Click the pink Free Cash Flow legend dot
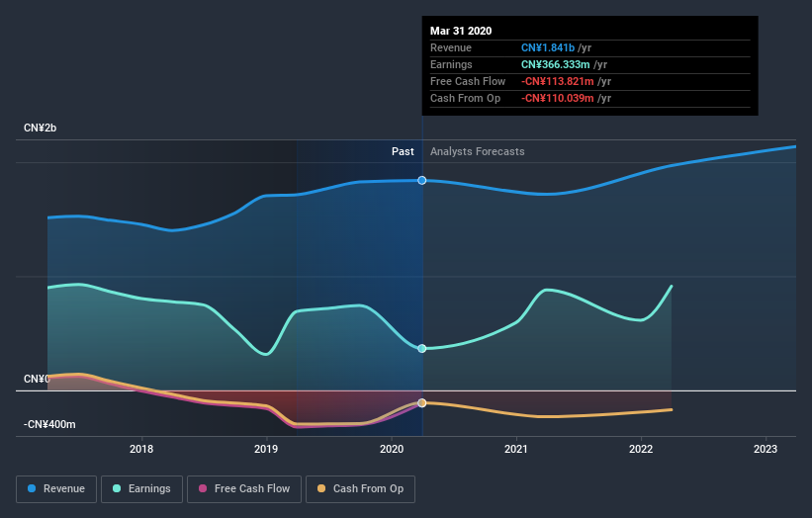This screenshot has width=812, height=518. 203,488
